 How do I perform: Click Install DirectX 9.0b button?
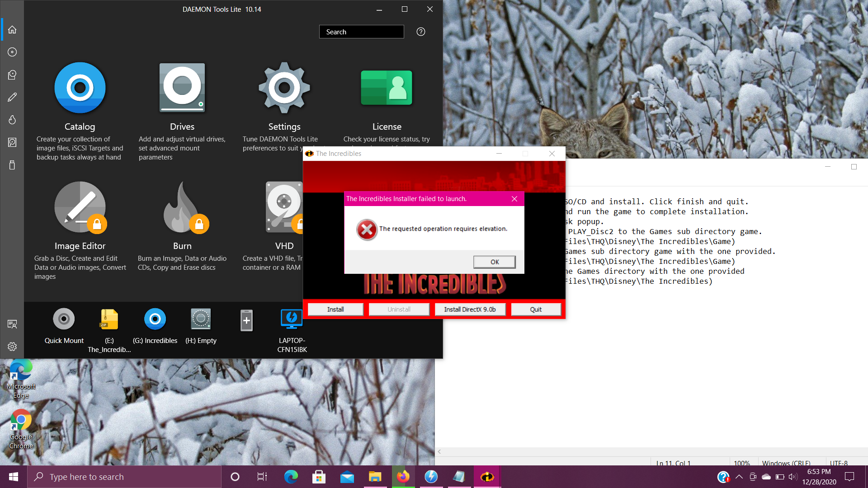[x=470, y=310]
